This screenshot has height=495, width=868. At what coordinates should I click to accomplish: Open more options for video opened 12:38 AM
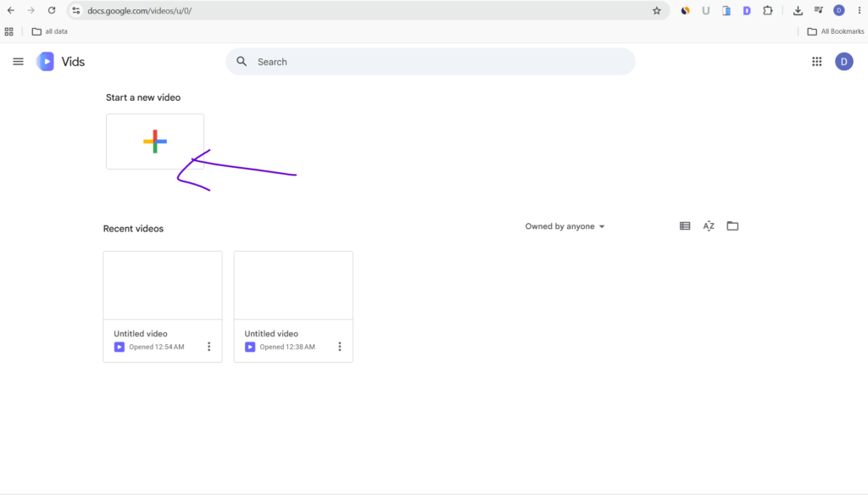click(x=339, y=347)
